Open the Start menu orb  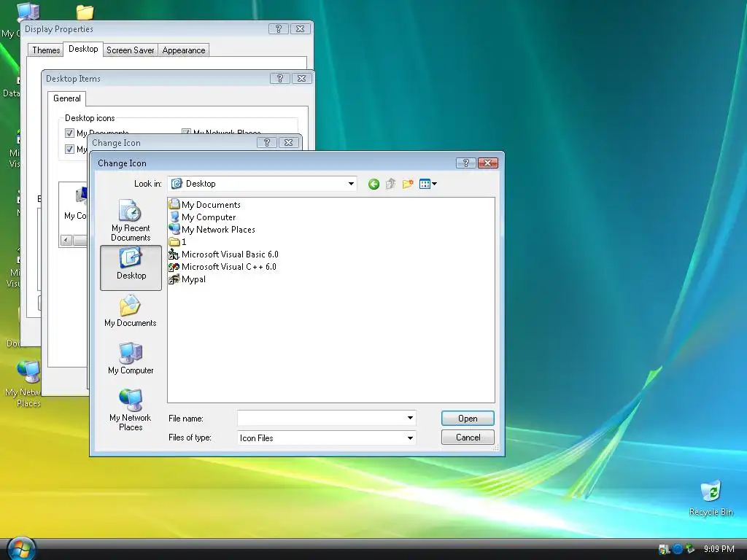tap(20, 549)
